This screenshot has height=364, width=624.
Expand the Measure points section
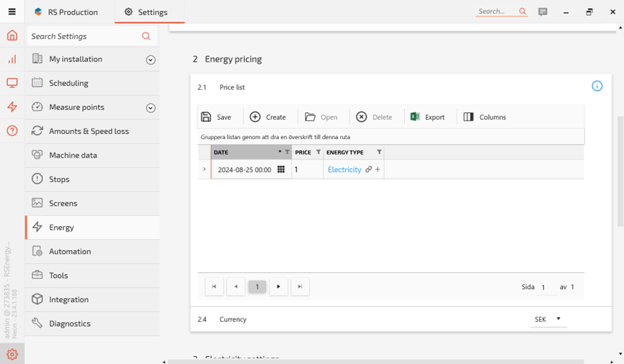[151, 108]
